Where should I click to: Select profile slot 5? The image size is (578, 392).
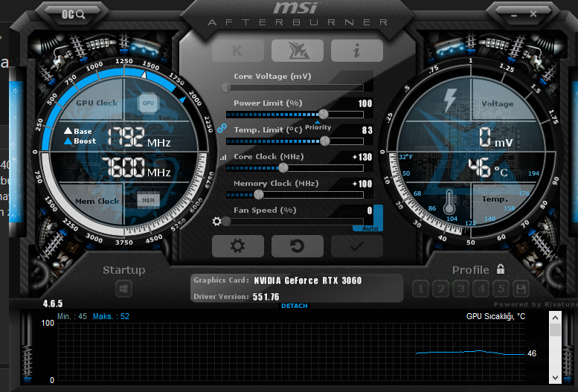click(x=501, y=289)
